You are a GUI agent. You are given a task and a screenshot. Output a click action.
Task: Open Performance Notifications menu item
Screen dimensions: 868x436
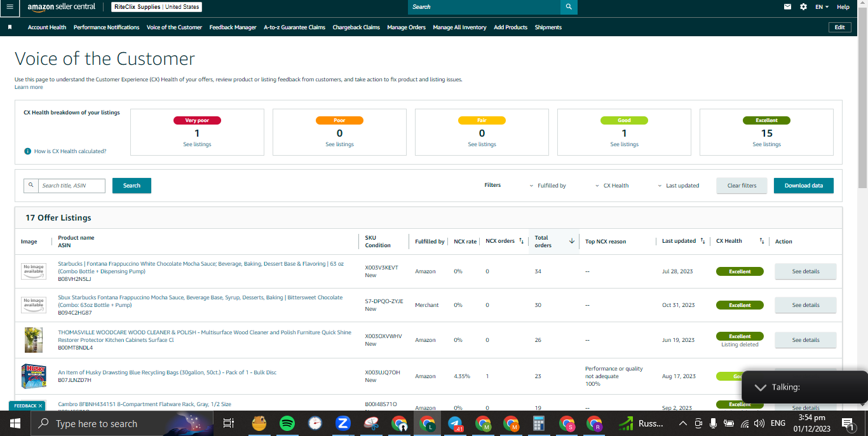[106, 27]
